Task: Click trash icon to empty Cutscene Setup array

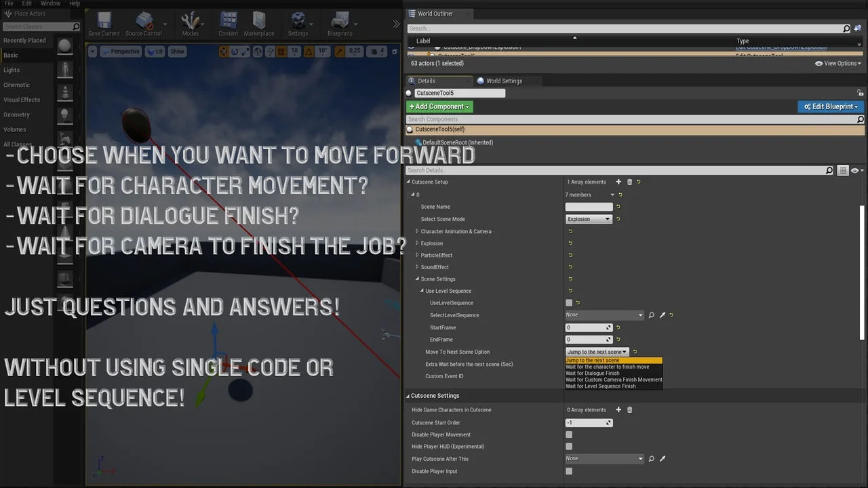Action: pyautogui.click(x=629, y=182)
